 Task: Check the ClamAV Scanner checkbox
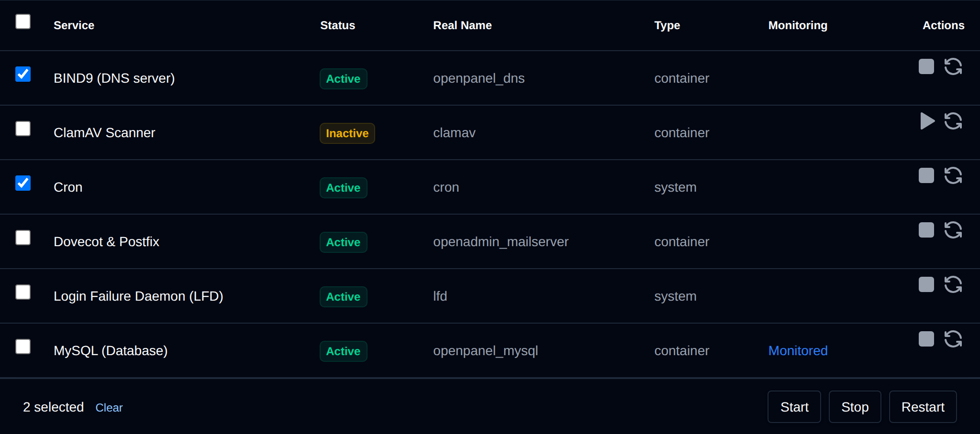(x=23, y=129)
